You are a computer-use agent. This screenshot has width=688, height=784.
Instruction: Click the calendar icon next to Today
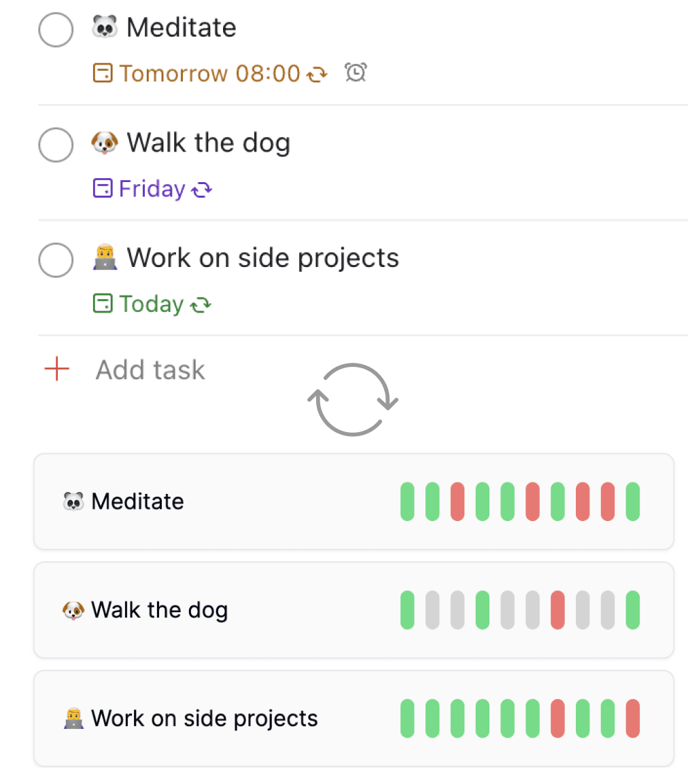point(102,304)
